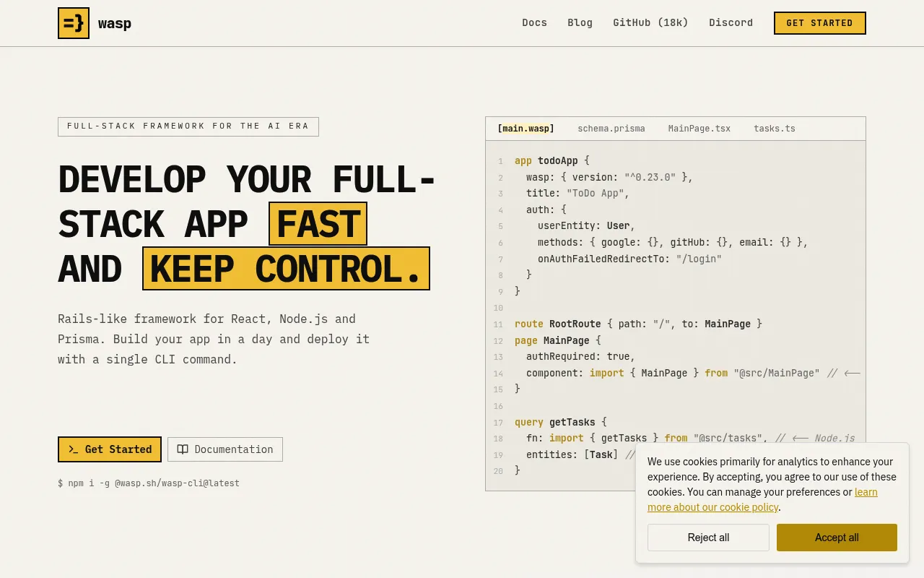
Task: Click the GET STARTED header button
Action: tap(820, 23)
